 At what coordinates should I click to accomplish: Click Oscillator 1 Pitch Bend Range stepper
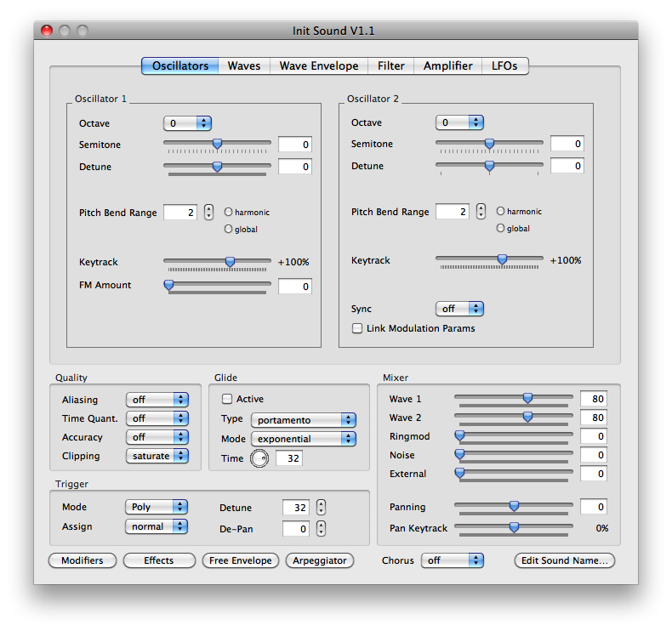click(x=208, y=212)
